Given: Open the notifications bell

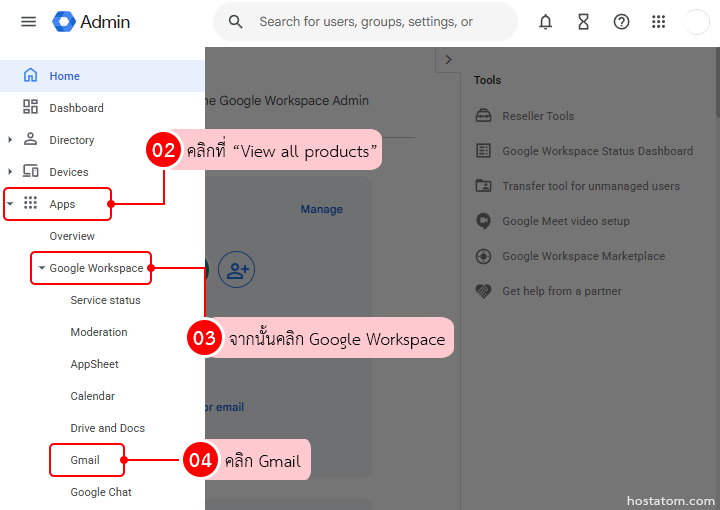Looking at the screenshot, I should pos(546,22).
